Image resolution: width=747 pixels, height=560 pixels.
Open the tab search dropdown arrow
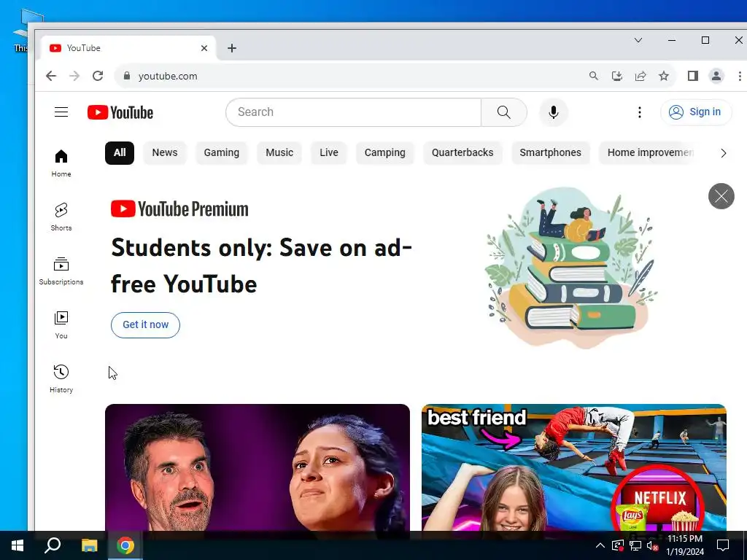(x=638, y=40)
